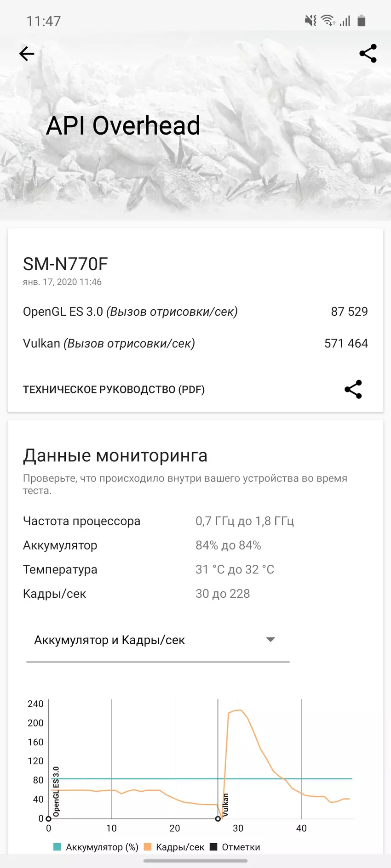The height and width of the screenshot is (868, 391).
Task: Tap the muted sound status icon
Action: [310, 21]
